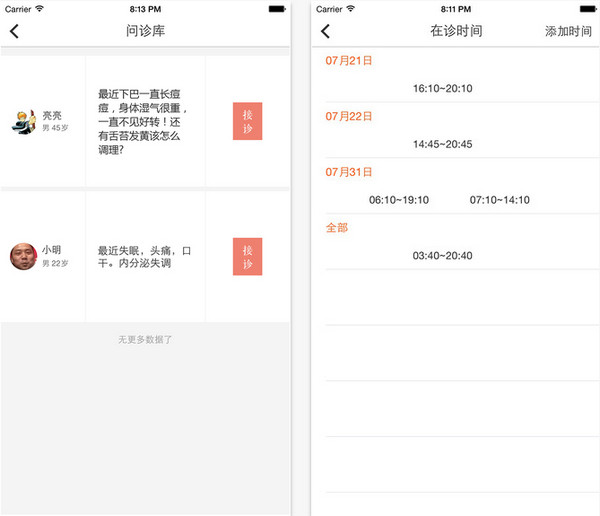Open 亮亮's profile avatar

pyautogui.click(x=24, y=121)
